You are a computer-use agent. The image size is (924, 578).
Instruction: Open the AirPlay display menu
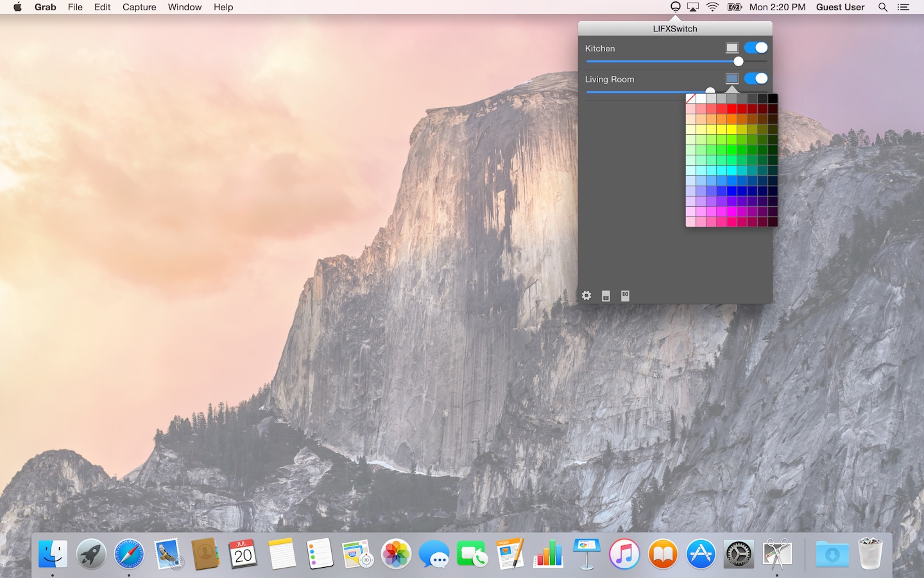693,7
